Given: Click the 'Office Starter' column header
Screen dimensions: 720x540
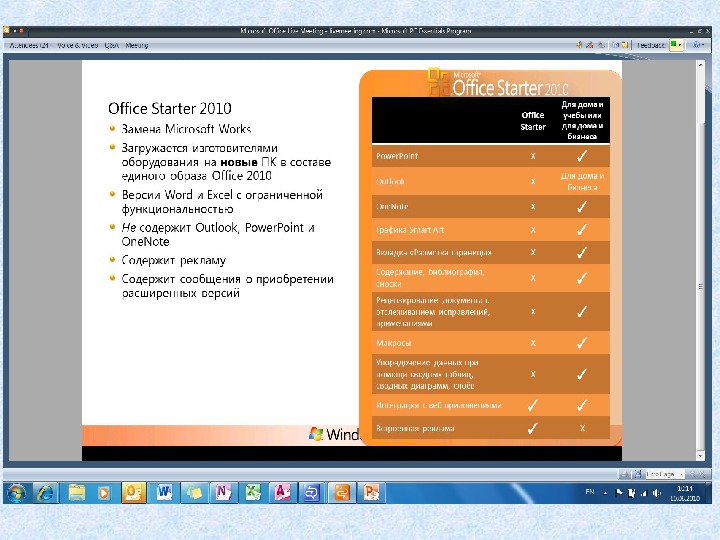Looking at the screenshot, I should pos(533,121).
